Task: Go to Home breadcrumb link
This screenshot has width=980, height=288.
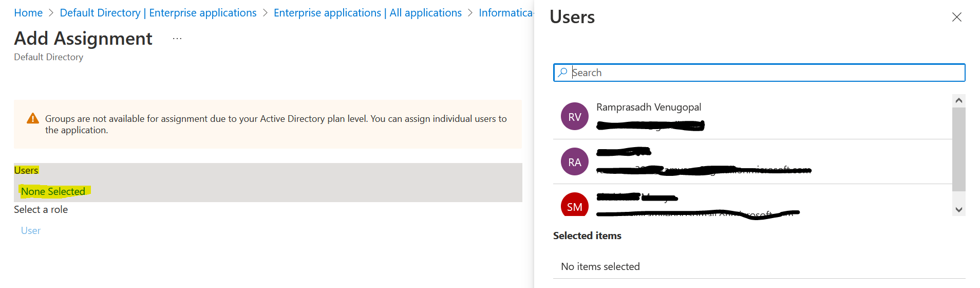Action: coord(28,13)
